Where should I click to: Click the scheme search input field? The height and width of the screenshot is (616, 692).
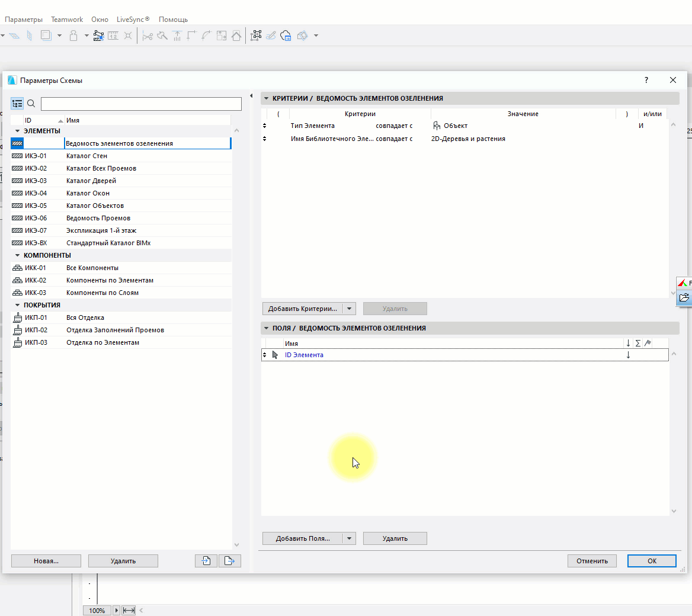(x=141, y=104)
